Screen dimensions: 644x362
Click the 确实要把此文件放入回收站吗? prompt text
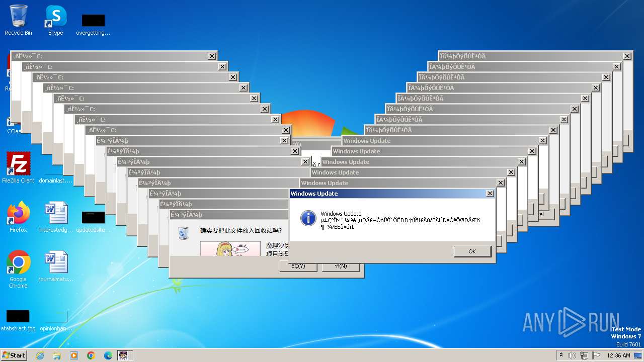[241, 231]
